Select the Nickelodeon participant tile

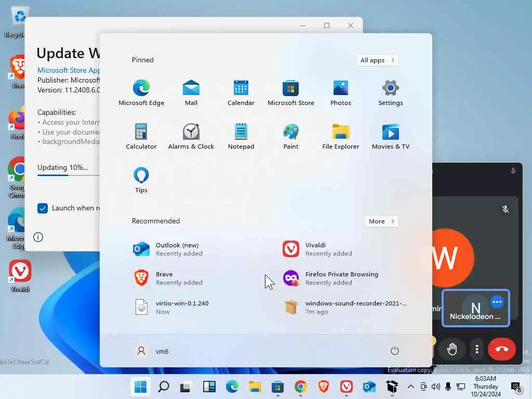[x=476, y=308]
